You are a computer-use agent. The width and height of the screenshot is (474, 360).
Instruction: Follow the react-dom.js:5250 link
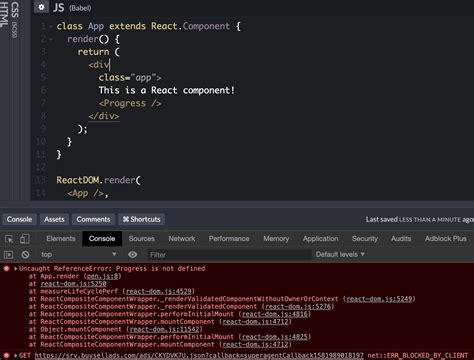[73, 284]
